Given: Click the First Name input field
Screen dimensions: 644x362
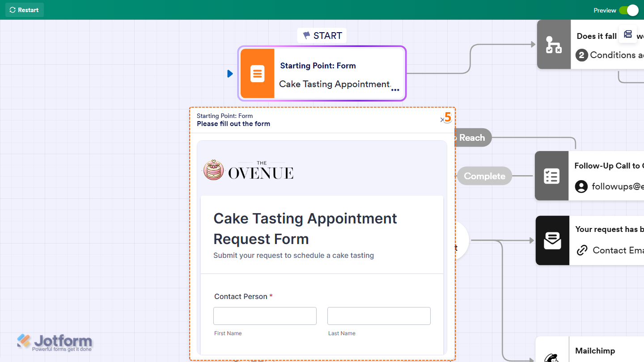Looking at the screenshot, I should pyautogui.click(x=264, y=316).
